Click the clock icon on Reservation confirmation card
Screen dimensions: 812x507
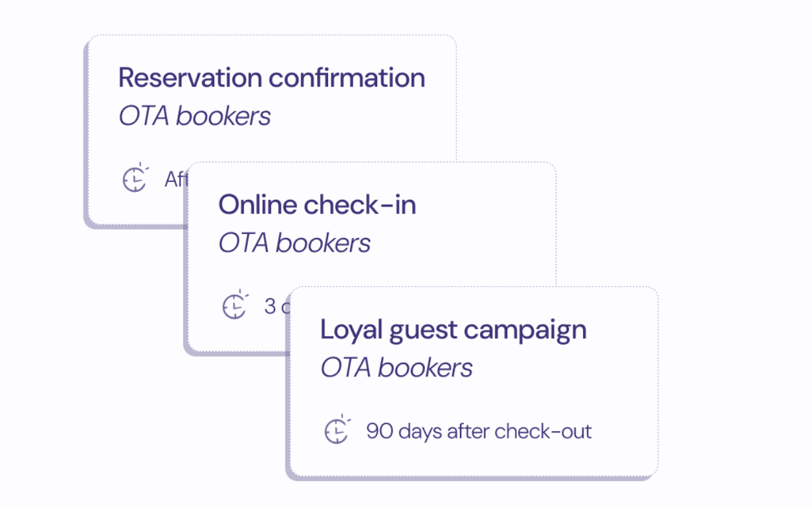pyautogui.click(x=135, y=178)
